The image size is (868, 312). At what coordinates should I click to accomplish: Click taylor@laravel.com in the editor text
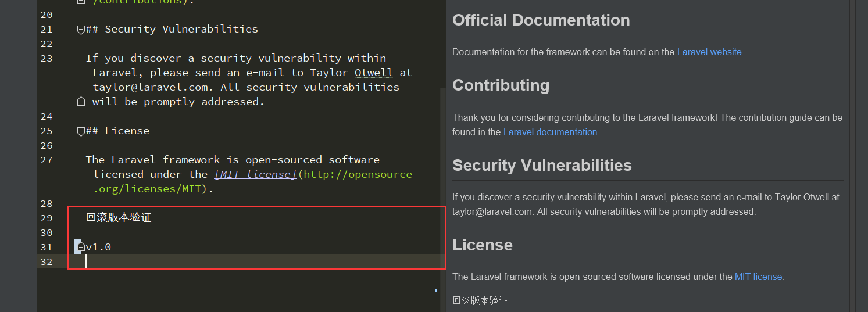(151, 87)
